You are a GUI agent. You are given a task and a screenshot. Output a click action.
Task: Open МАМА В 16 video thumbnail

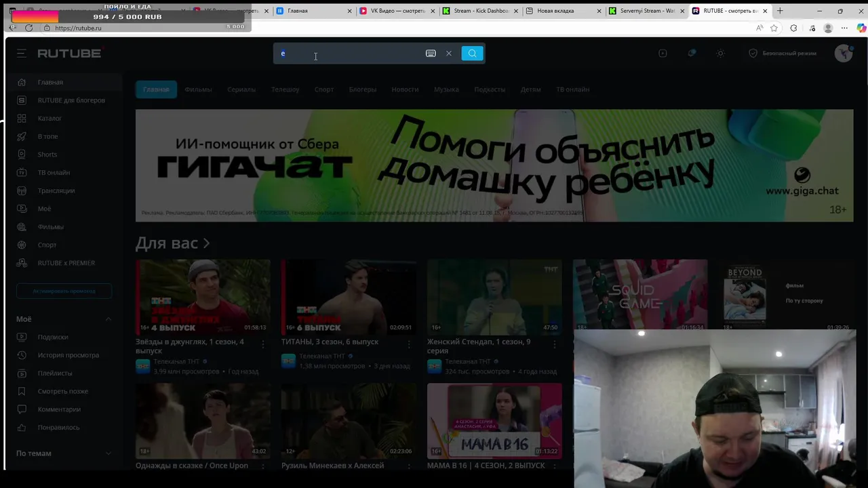(x=494, y=421)
